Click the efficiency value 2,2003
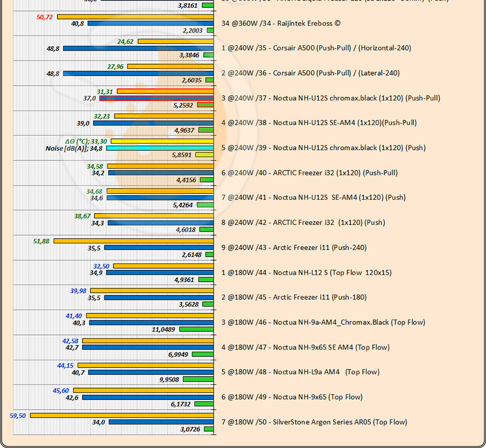Screen dimensions: 486x448 (x=192, y=30)
